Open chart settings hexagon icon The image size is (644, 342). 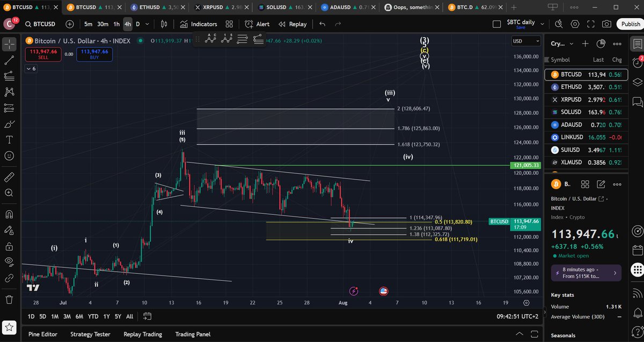tap(575, 24)
